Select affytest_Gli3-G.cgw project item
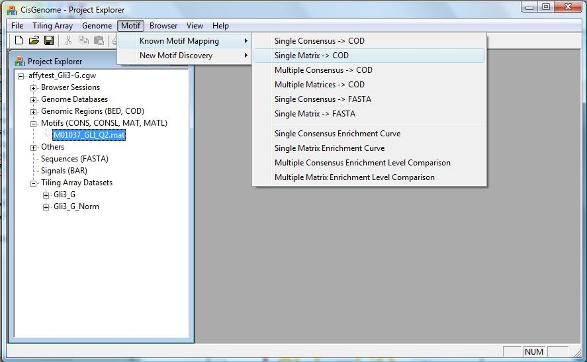The width and height of the screenshot is (587, 362). pos(62,75)
